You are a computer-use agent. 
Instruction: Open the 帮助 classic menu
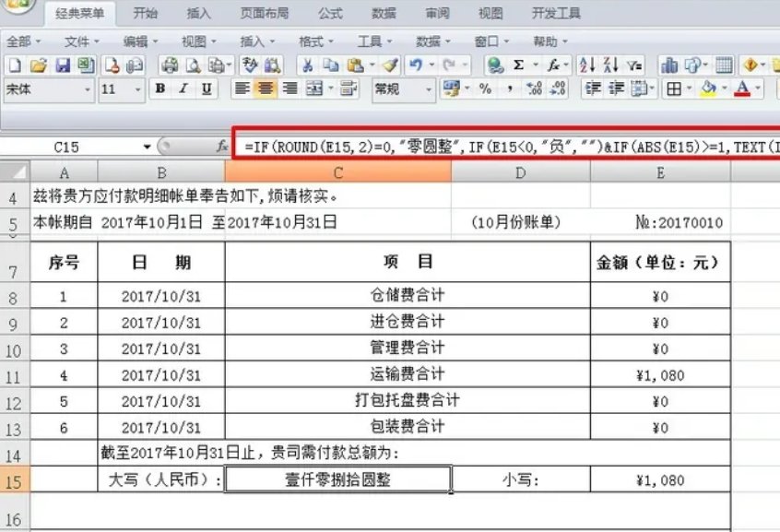[x=550, y=41]
